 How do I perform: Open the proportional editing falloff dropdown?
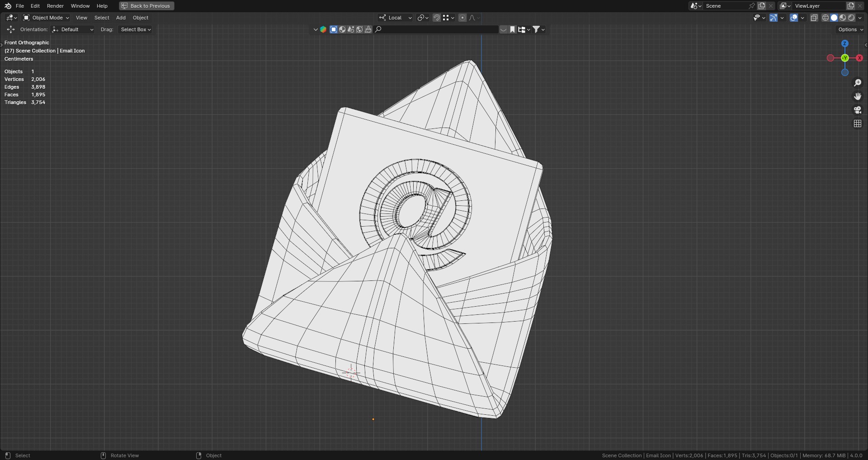tap(474, 18)
